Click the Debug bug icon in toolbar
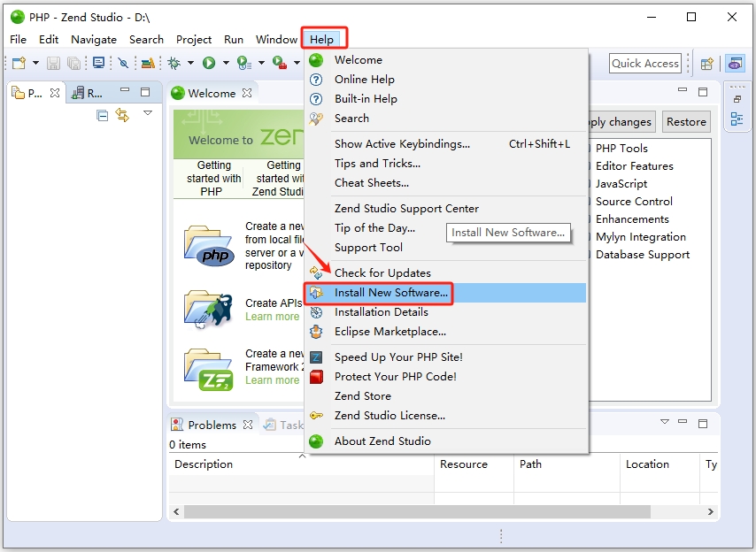 point(174,63)
